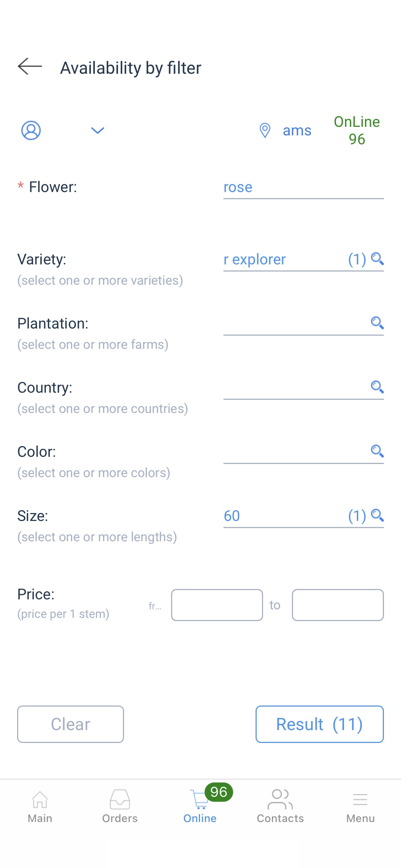Focus the price to input field

(338, 605)
